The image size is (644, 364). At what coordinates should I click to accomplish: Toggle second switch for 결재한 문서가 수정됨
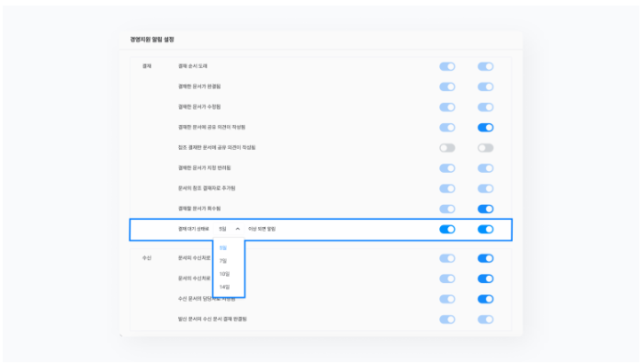pyautogui.click(x=485, y=108)
